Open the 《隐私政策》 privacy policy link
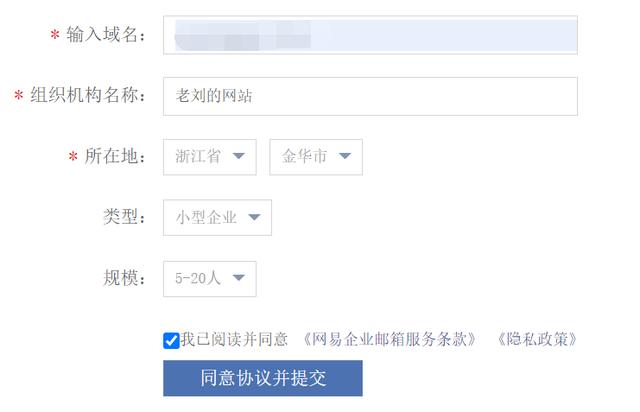Image resolution: width=640 pixels, height=412 pixels. click(536, 339)
